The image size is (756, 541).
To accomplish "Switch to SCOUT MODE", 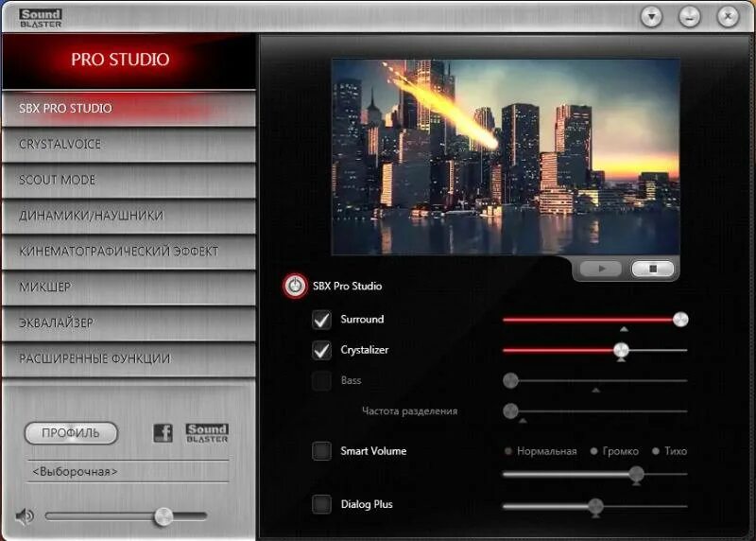I will [x=129, y=180].
